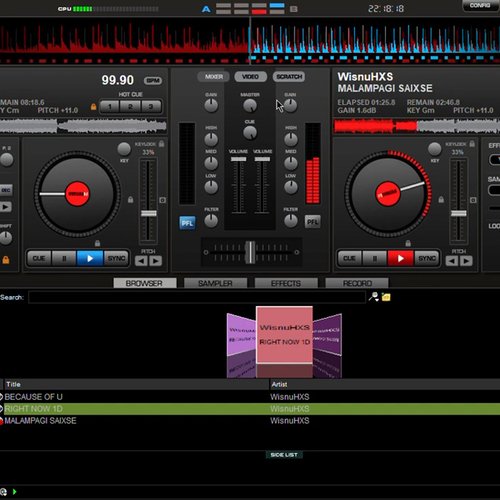Switch the center panel to VIDEO
Viewport: 500px width, 500px height.
(251, 77)
